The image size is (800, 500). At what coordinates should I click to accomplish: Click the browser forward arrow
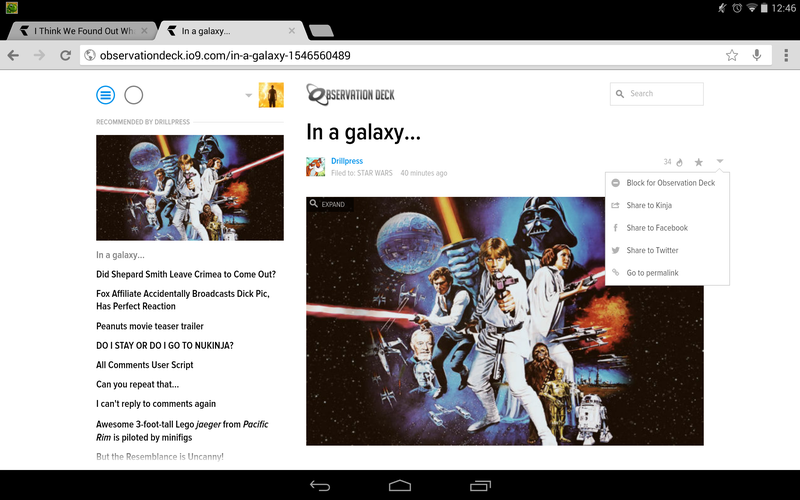coord(39,55)
